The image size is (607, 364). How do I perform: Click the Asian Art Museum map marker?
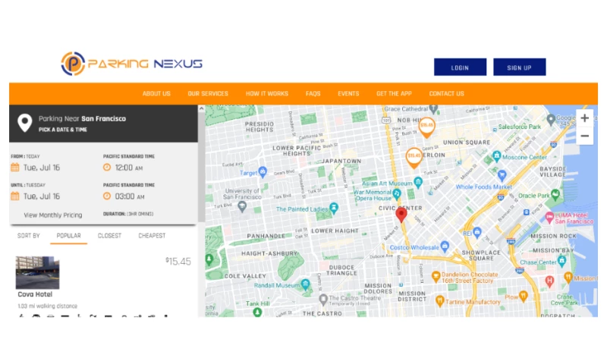point(418,182)
